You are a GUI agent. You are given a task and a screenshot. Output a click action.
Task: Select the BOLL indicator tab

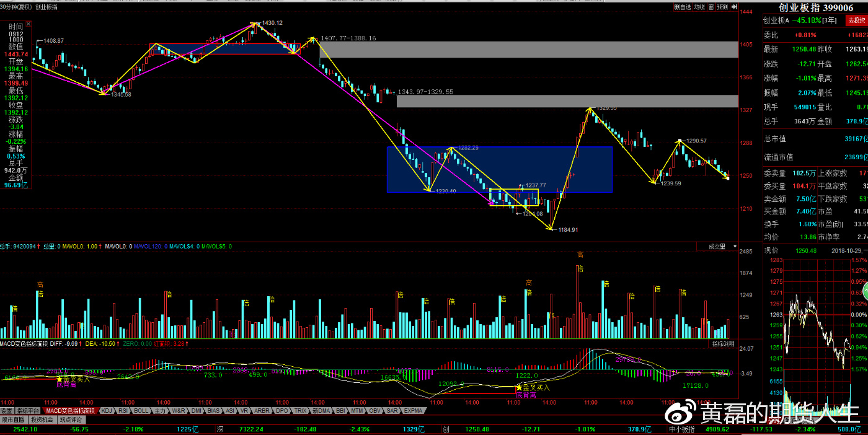click(141, 411)
